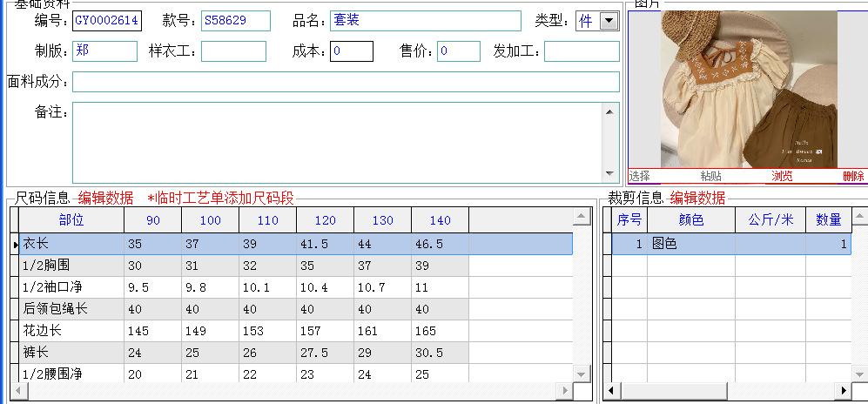
Task: Open the 类型 dropdown arrow
Action: pyautogui.click(x=609, y=21)
